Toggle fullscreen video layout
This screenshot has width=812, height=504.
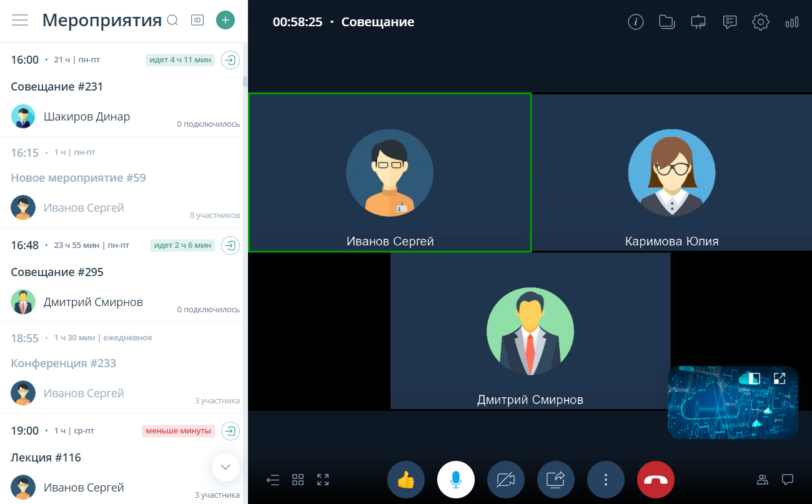click(x=323, y=480)
